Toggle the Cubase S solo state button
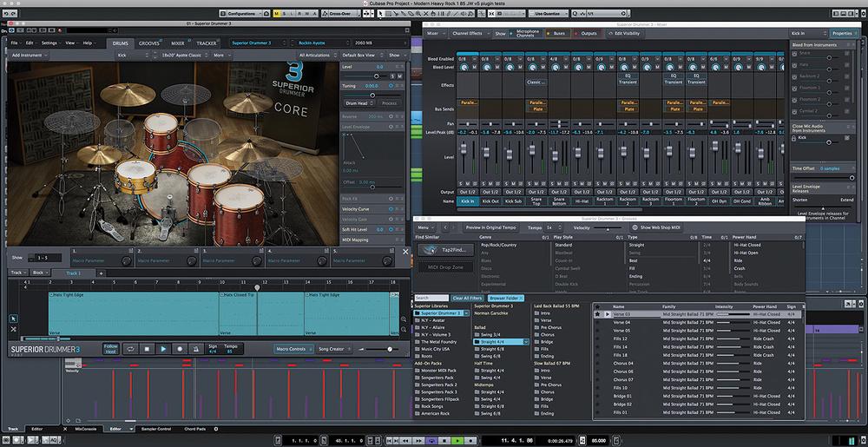Image resolution: width=868 pixels, height=447 pixels. (285, 13)
